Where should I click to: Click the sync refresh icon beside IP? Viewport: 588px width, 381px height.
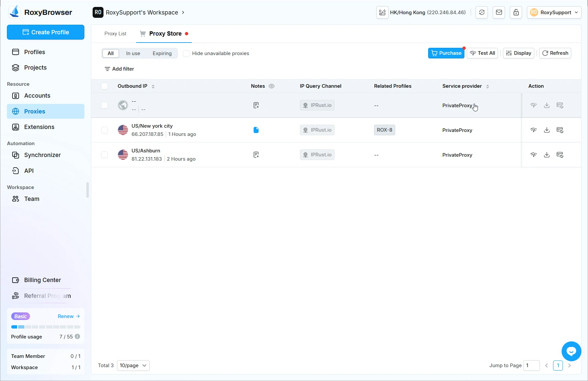pos(482,13)
